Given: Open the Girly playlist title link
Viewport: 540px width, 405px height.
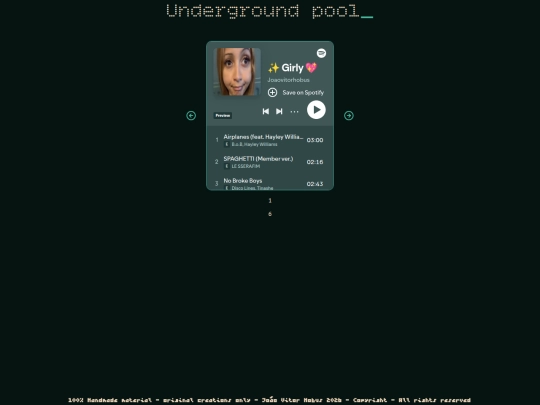Looking at the screenshot, I should [292, 68].
